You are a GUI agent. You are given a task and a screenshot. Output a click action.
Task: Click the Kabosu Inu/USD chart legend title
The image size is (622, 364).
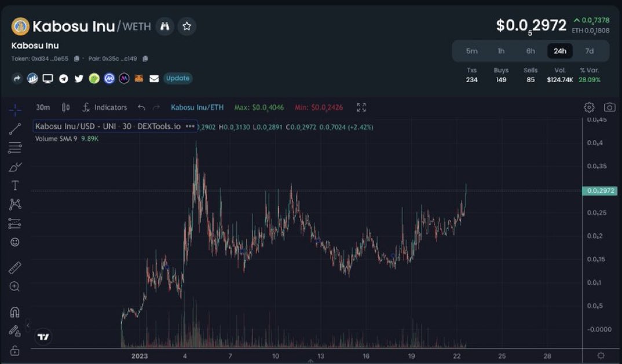click(x=108, y=127)
